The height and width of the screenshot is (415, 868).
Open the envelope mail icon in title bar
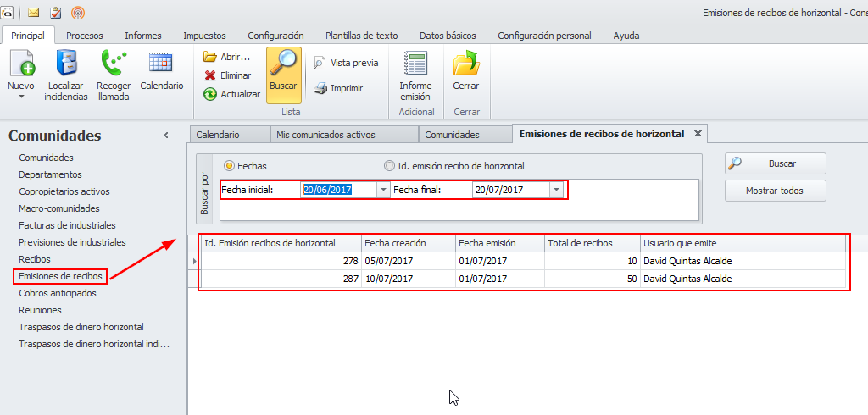coord(33,12)
